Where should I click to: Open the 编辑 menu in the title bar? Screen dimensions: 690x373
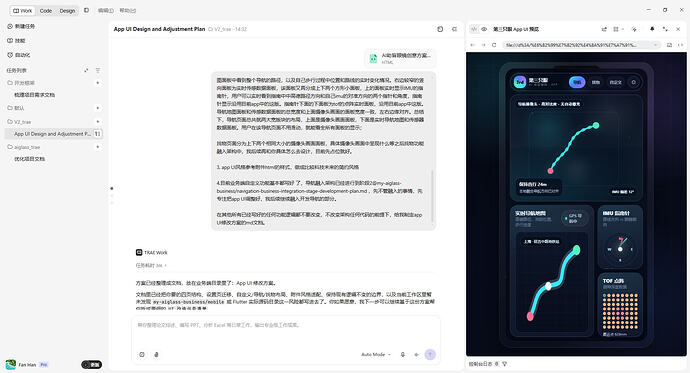[106, 10]
